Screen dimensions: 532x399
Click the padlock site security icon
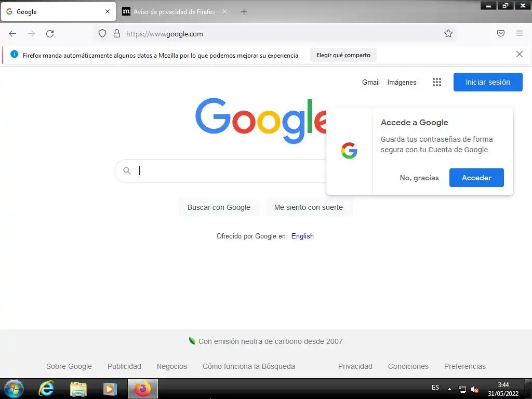point(117,33)
